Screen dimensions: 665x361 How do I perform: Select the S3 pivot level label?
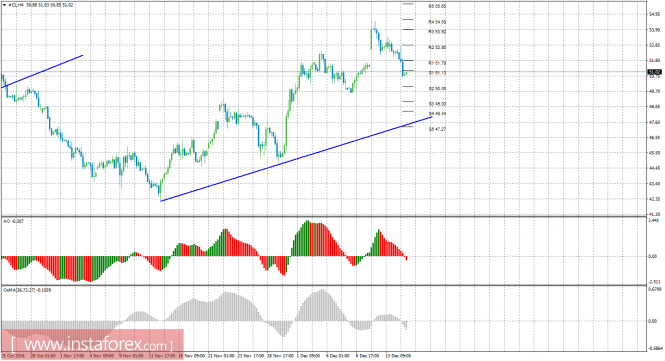pyautogui.click(x=437, y=104)
